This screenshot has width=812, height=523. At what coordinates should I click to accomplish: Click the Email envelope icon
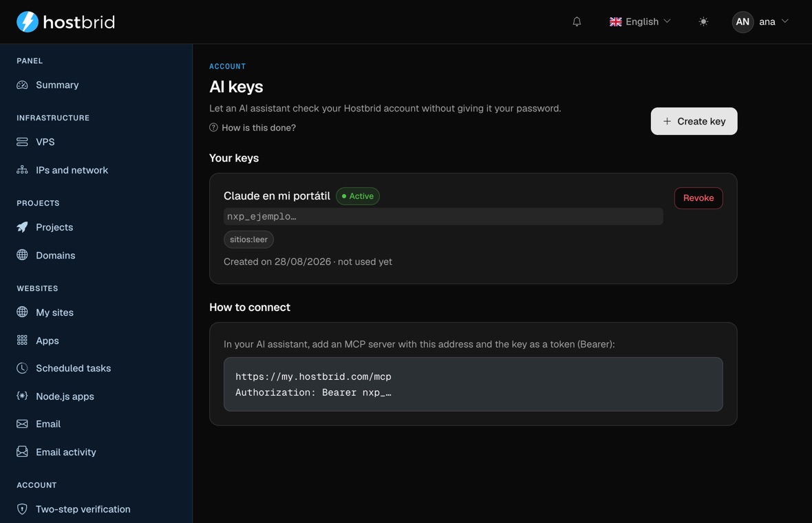point(22,424)
